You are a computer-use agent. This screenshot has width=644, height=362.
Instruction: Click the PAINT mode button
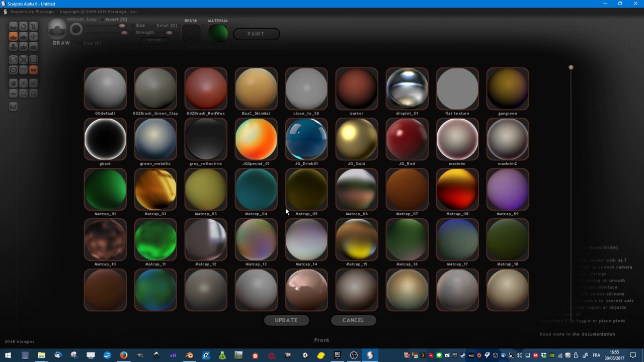[256, 34]
